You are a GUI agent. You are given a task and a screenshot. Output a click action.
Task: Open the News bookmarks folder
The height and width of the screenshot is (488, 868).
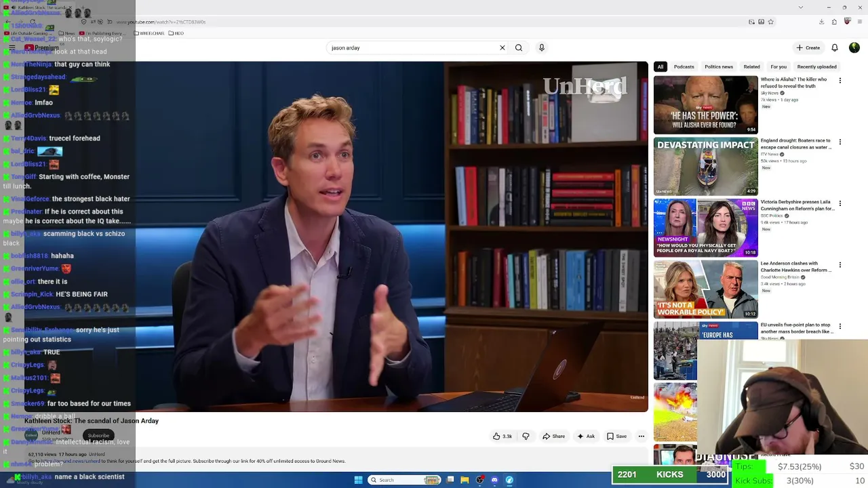pyautogui.click(x=67, y=33)
